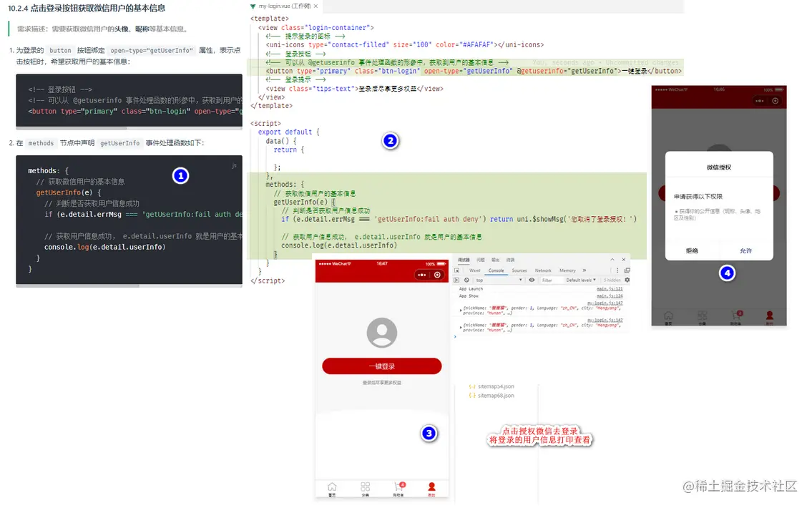The width and height of the screenshot is (812, 508).
Task: Open console settings with the gear icon
Action: pyautogui.click(x=627, y=280)
